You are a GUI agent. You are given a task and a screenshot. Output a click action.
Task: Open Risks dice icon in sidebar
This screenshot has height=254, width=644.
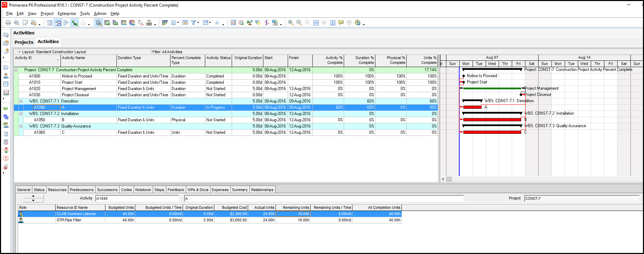pyautogui.click(x=6, y=167)
